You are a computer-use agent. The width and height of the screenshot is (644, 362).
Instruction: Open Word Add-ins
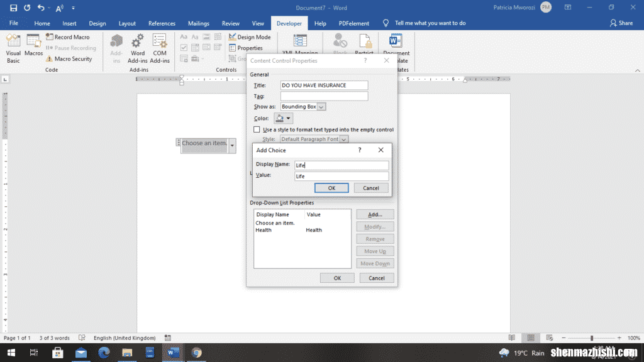point(138,48)
